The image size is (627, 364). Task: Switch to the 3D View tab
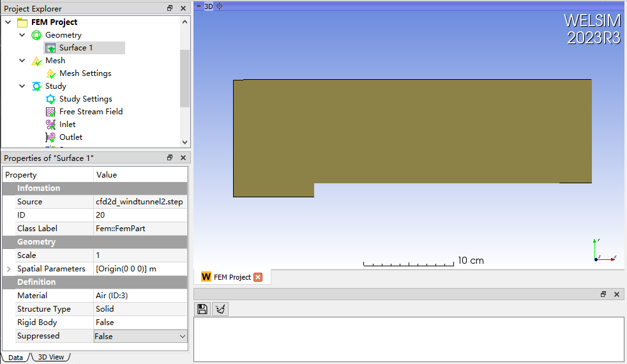tap(51, 358)
